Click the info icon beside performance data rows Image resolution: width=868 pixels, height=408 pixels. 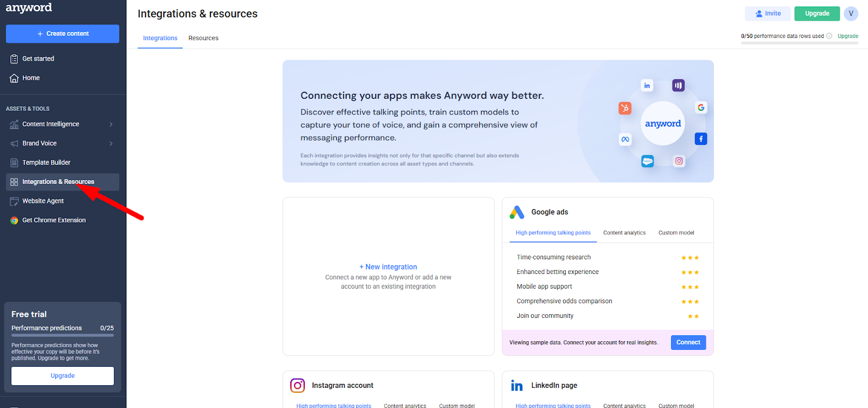tap(829, 36)
